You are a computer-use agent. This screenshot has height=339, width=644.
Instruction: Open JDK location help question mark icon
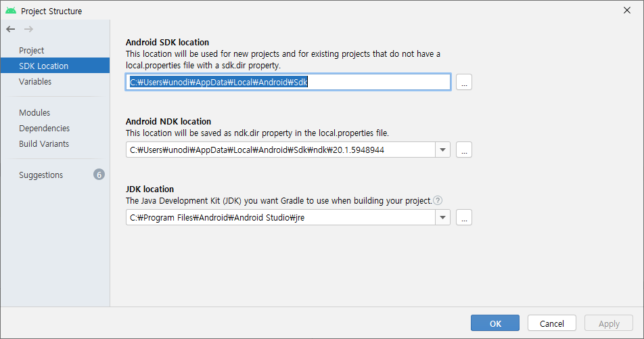pos(438,200)
